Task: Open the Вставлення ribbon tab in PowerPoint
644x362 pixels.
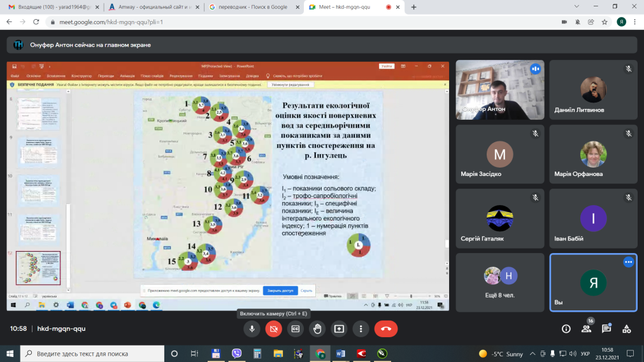Action: pos(56,76)
